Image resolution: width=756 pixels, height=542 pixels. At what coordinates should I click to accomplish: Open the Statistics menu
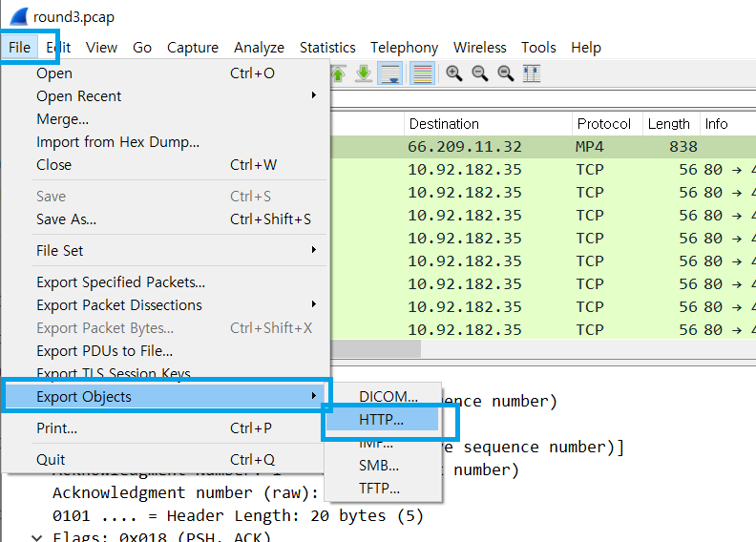click(x=327, y=47)
